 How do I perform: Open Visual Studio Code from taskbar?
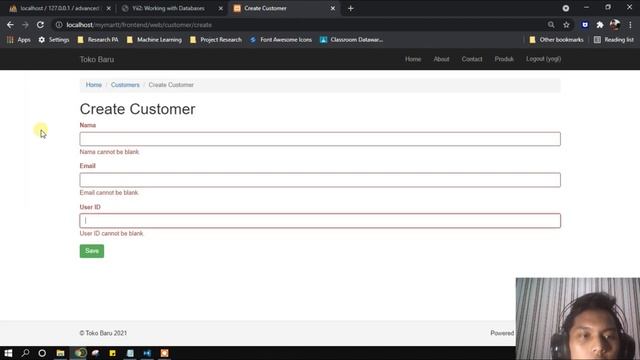click(147, 353)
